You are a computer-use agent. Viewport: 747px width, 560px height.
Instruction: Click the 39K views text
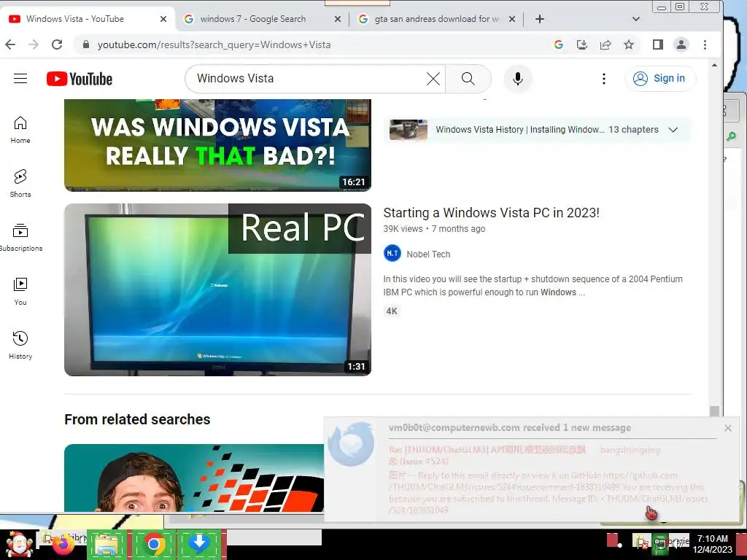tap(403, 229)
